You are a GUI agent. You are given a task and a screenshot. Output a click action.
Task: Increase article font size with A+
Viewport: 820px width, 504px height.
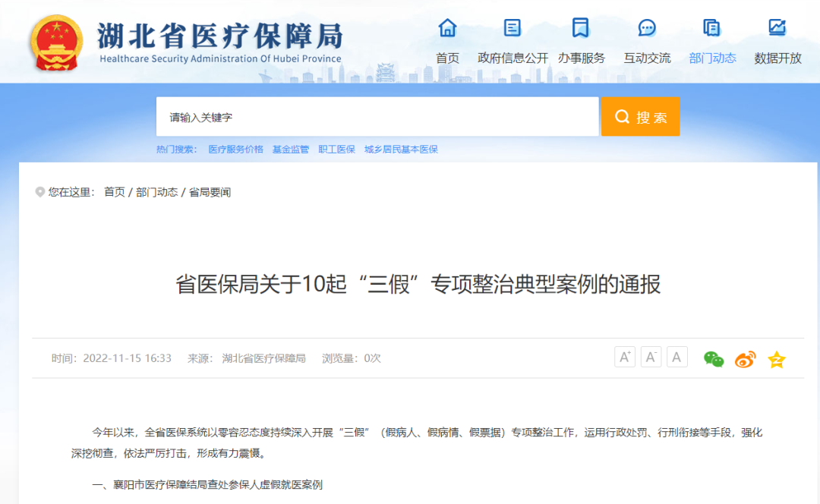[x=624, y=356]
